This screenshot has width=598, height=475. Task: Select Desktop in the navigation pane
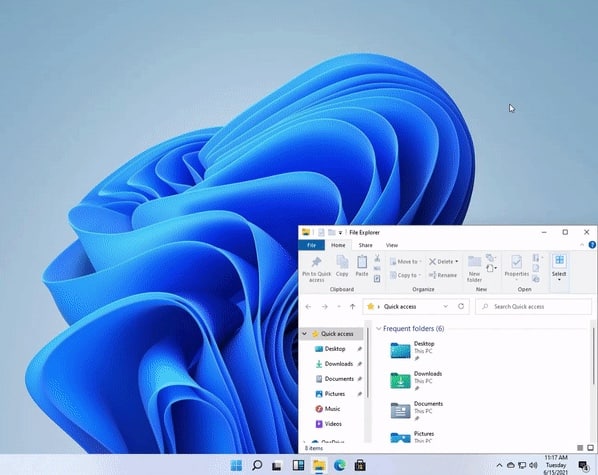[335, 349]
